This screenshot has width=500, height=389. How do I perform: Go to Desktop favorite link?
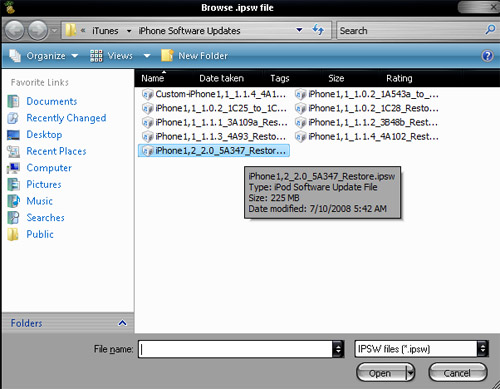[x=44, y=135]
